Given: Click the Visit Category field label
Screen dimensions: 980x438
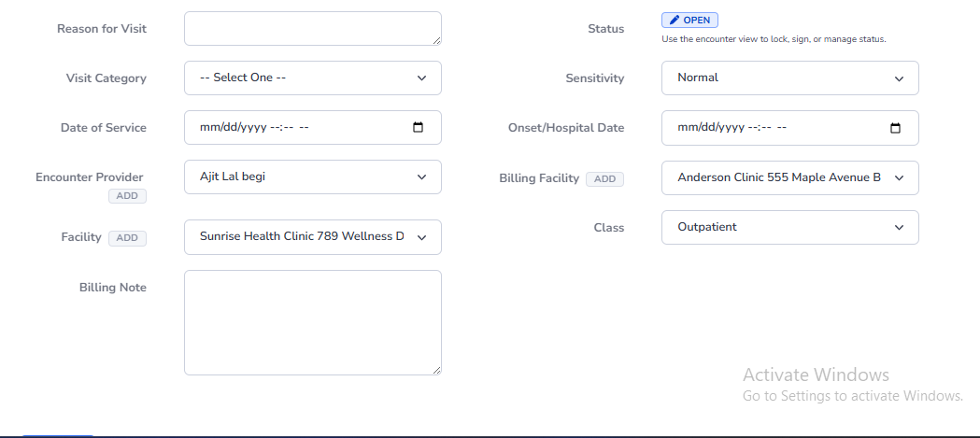Looking at the screenshot, I should click(106, 78).
